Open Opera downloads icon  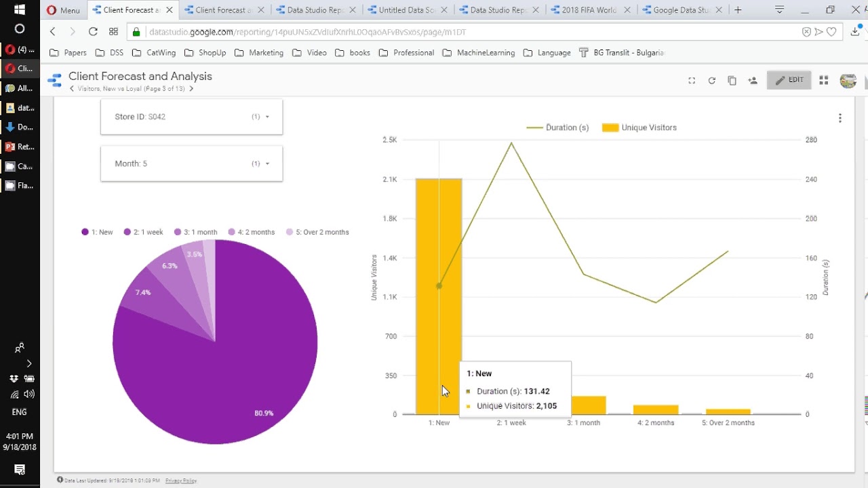[855, 32]
